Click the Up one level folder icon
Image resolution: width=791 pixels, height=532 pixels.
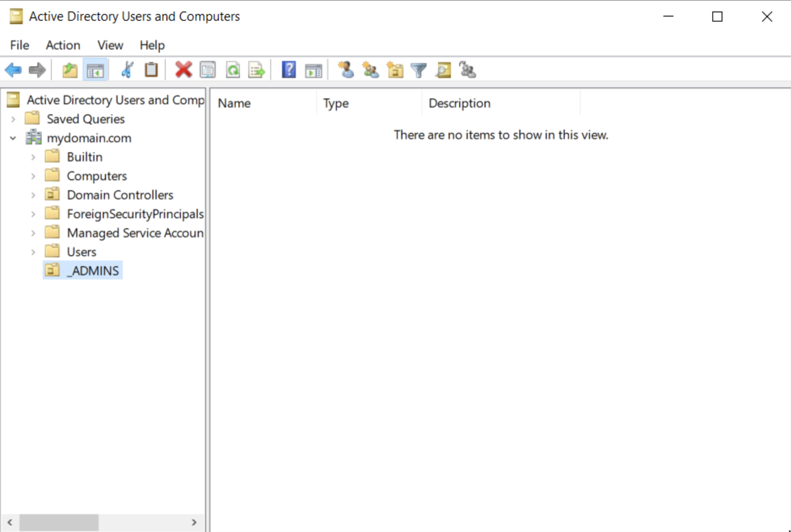pyautogui.click(x=70, y=70)
